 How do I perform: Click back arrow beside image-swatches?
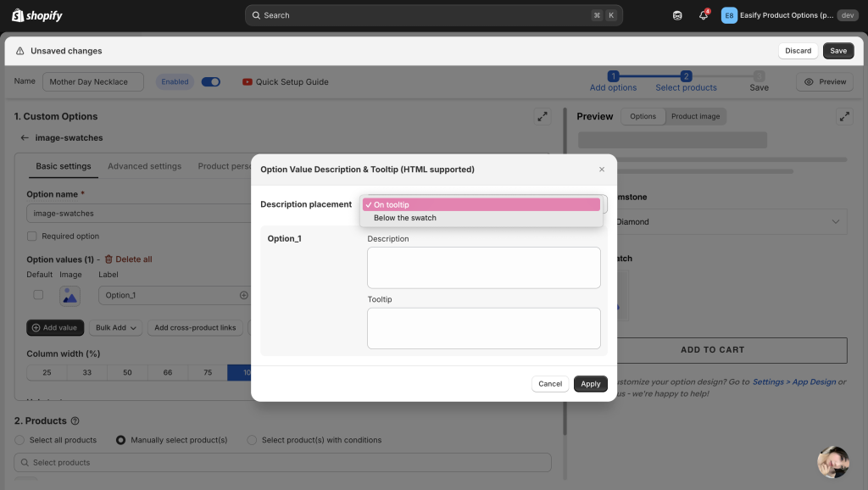25,138
